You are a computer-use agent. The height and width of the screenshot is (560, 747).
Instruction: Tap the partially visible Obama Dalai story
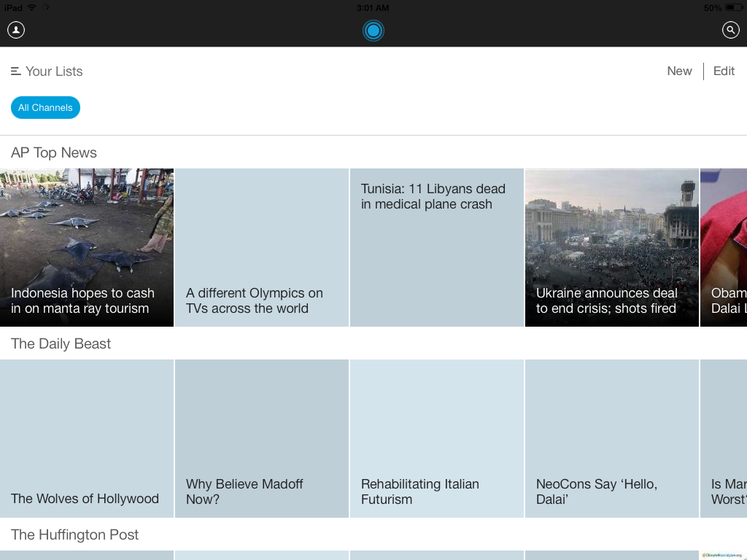tap(724, 248)
